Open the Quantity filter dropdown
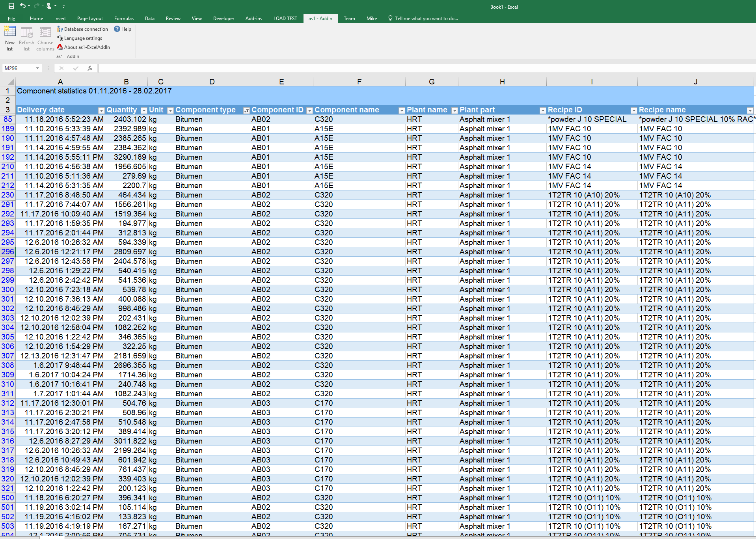Screen dimensions: 756x539 tap(144, 110)
